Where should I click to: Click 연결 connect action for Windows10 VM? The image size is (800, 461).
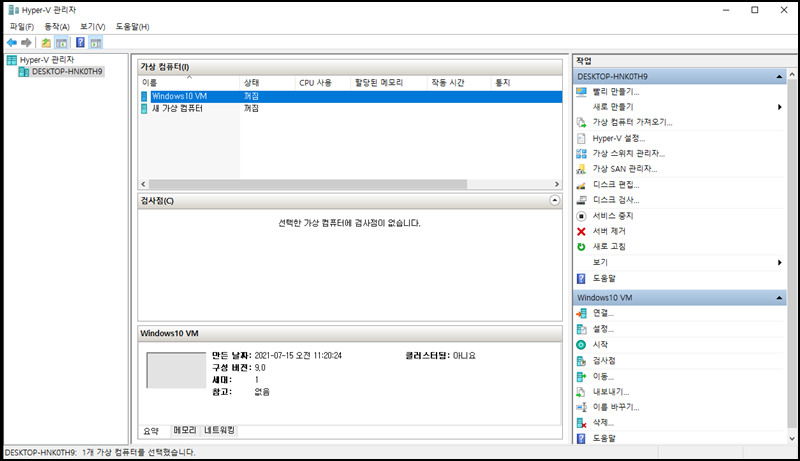point(603,313)
